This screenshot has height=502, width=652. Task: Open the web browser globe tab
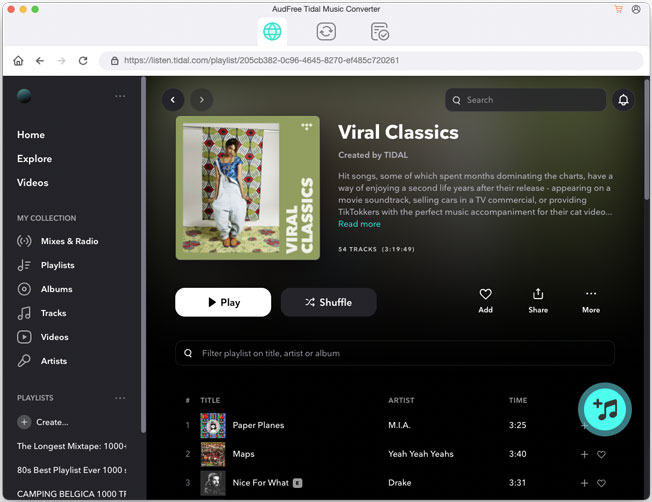272,32
